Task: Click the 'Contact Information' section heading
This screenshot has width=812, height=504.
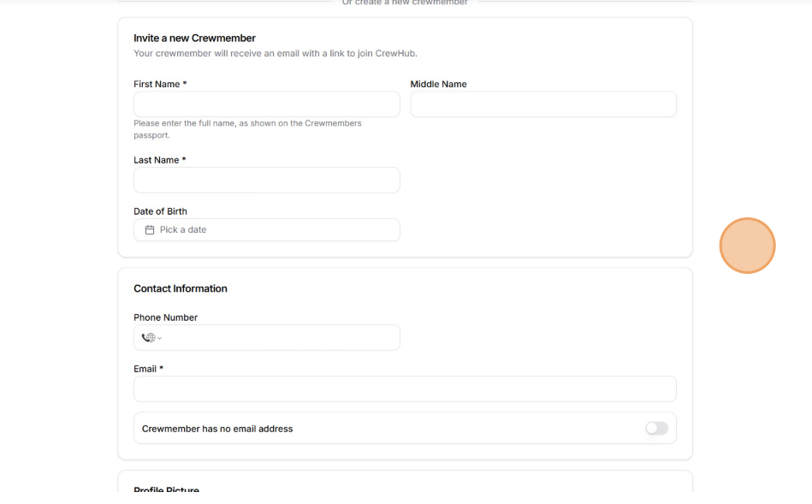Action: pyautogui.click(x=181, y=288)
